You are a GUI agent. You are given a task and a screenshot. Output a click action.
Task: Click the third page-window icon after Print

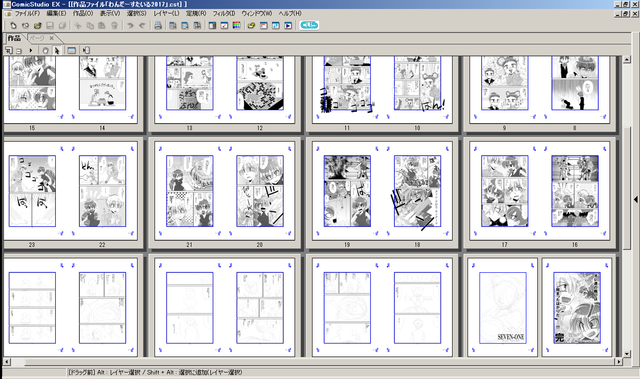tap(197, 26)
